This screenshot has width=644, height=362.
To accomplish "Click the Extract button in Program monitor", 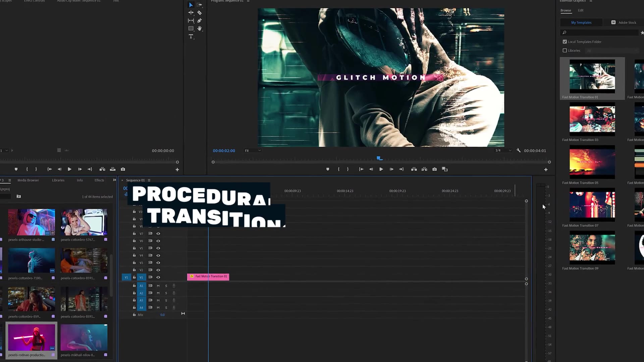I will click(x=424, y=169).
